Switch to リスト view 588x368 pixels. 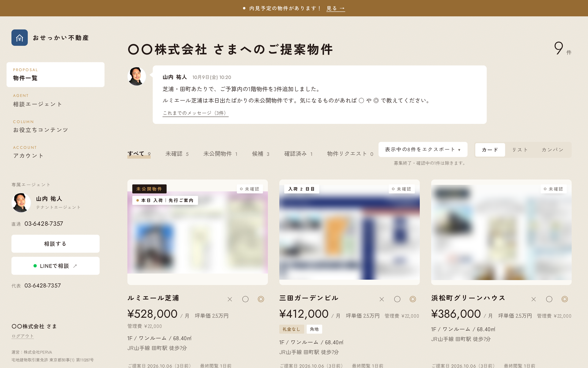pyautogui.click(x=520, y=150)
